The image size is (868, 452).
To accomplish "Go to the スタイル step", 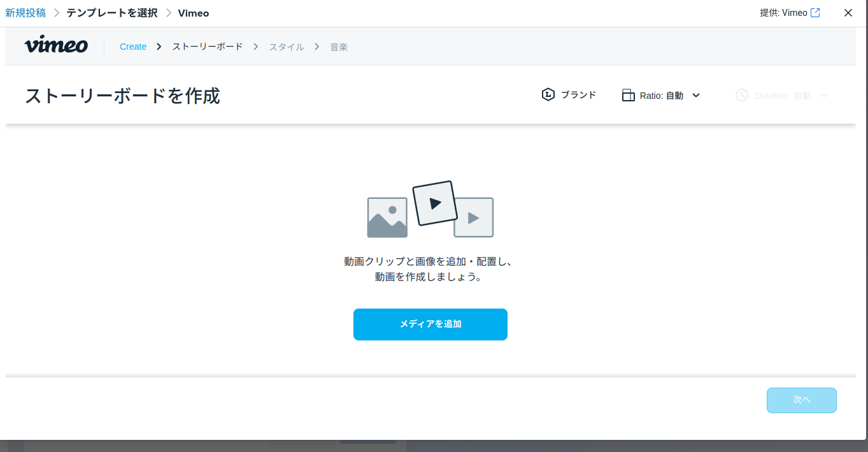I will coord(285,46).
